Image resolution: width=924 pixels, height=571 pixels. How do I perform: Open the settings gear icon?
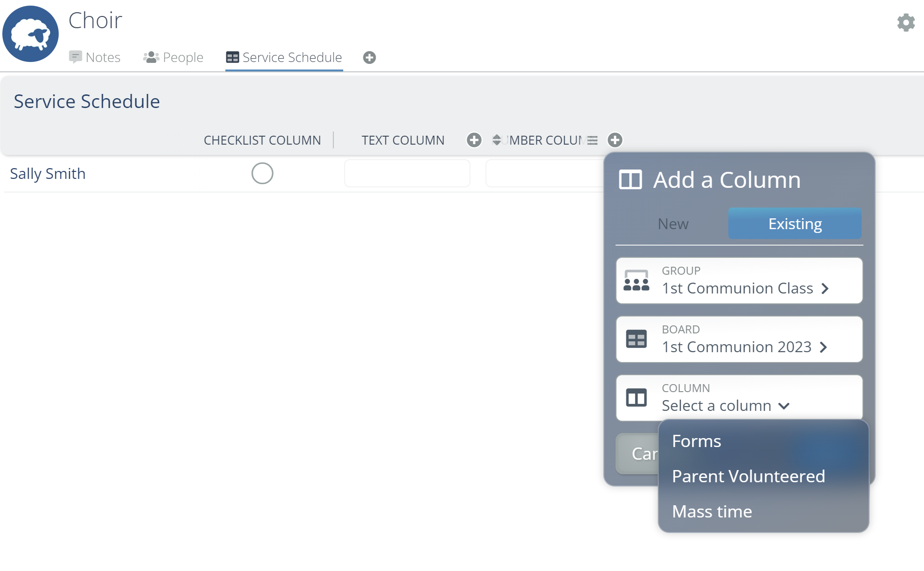[905, 22]
